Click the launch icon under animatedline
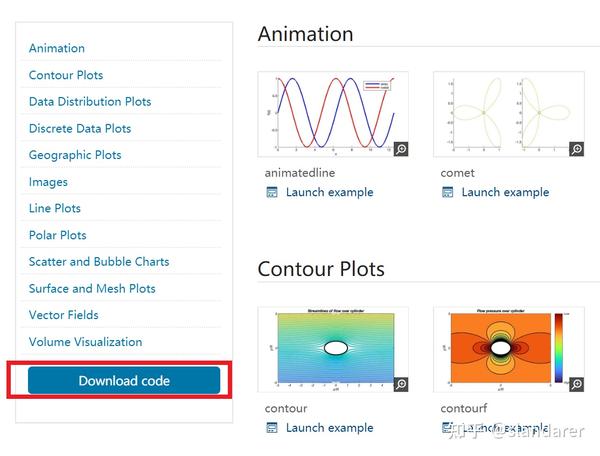The height and width of the screenshot is (456, 600). tap(272, 192)
